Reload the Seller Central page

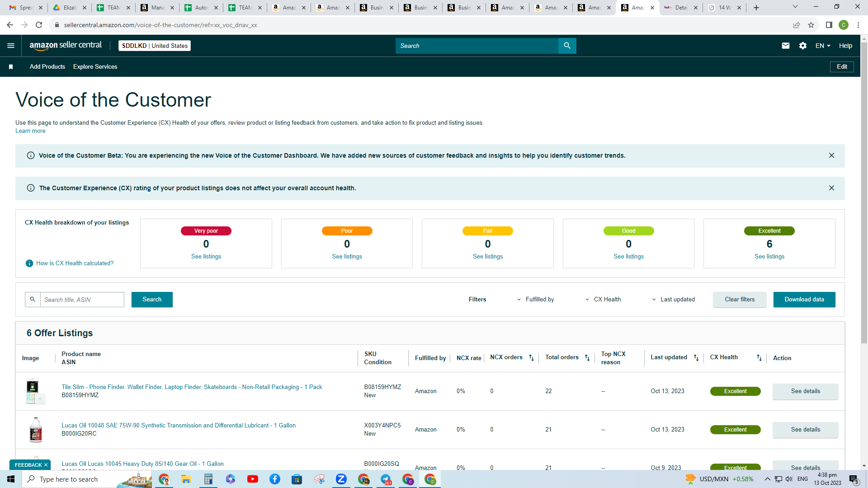pyautogui.click(x=39, y=25)
